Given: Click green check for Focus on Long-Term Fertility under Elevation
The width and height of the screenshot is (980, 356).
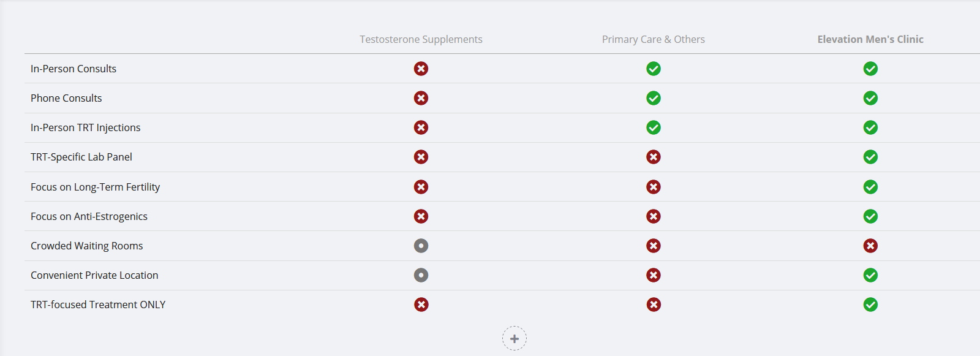Looking at the screenshot, I should pyautogui.click(x=870, y=187).
